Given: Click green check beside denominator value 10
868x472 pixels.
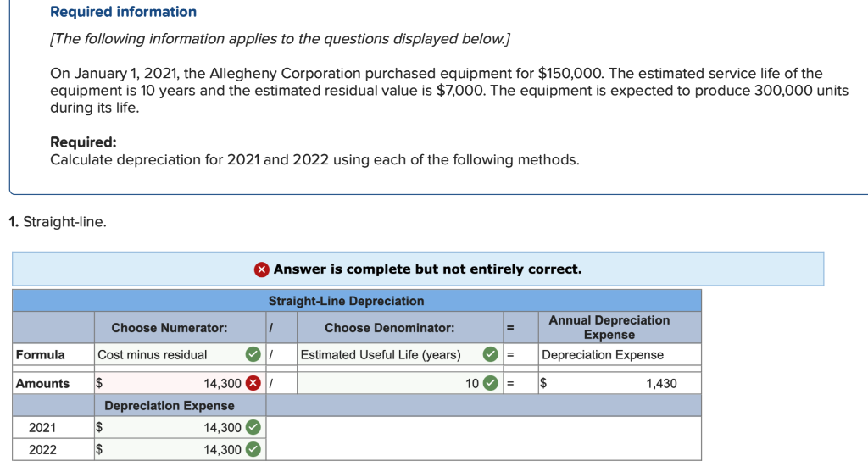Looking at the screenshot, I should [x=490, y=383].
